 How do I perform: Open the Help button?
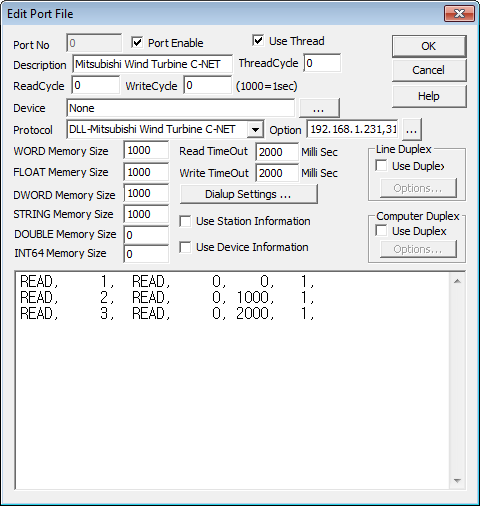click(429, 96)
